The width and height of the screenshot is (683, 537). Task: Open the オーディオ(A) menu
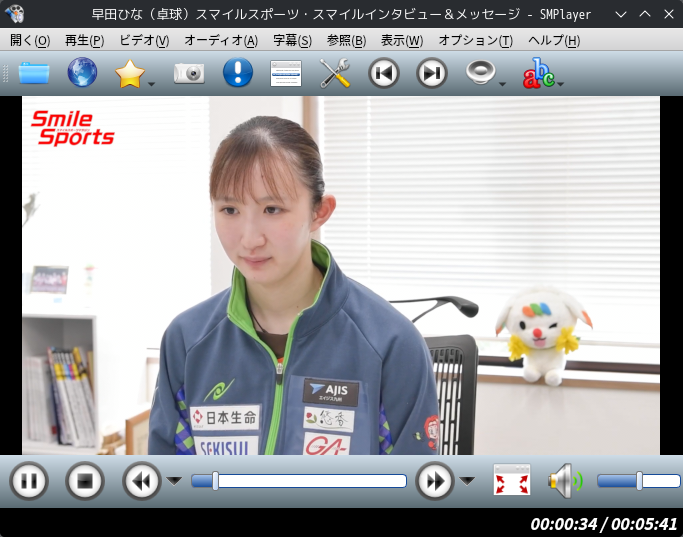pyautogui.click(x=221, y=41)
